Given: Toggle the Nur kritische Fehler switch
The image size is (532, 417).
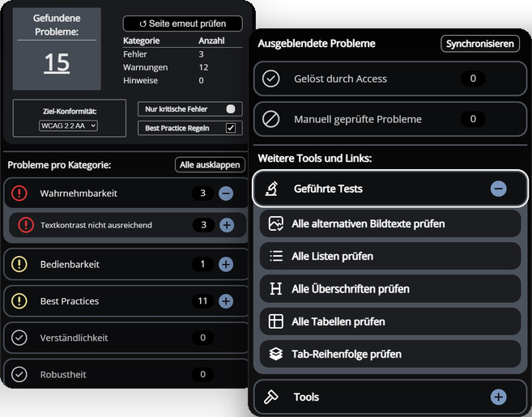Looking at the screenshot, I should 231,109.
